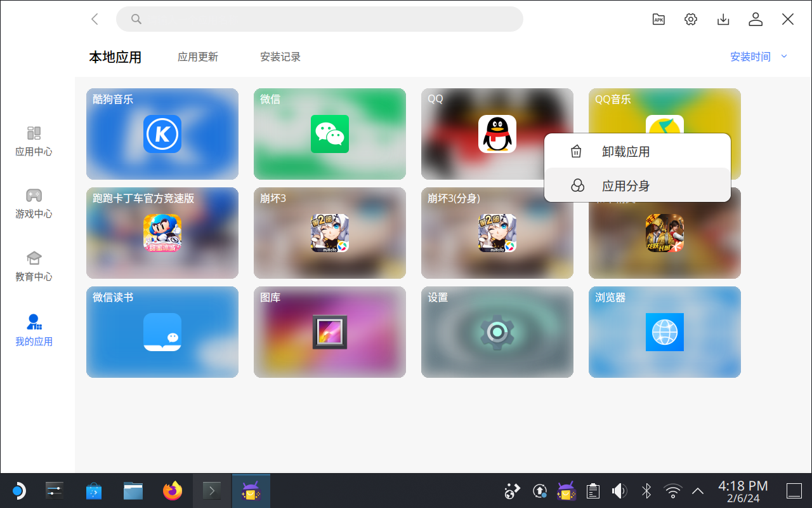Expand hidden system tray icons arrow

(x=698, y=491)
